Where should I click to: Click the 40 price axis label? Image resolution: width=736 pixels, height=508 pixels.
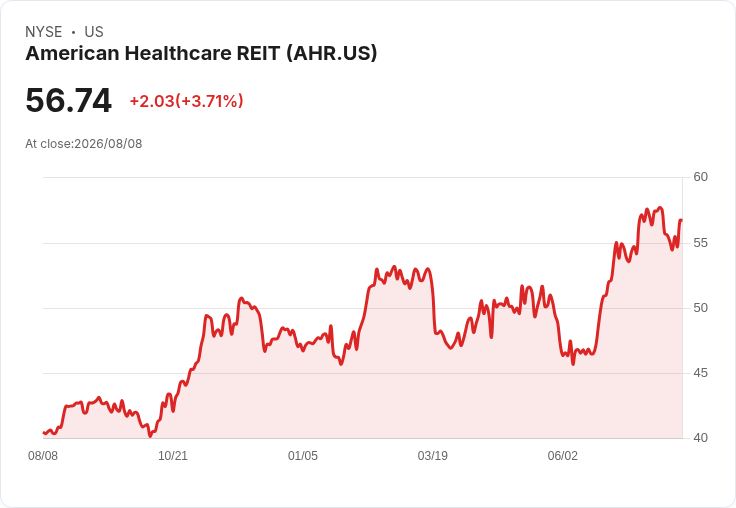click(x=701, y=438)
